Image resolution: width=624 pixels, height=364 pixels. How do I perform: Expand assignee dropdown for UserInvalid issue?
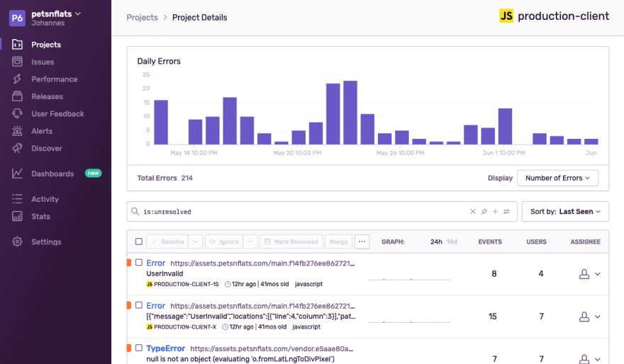click(597, 274)
